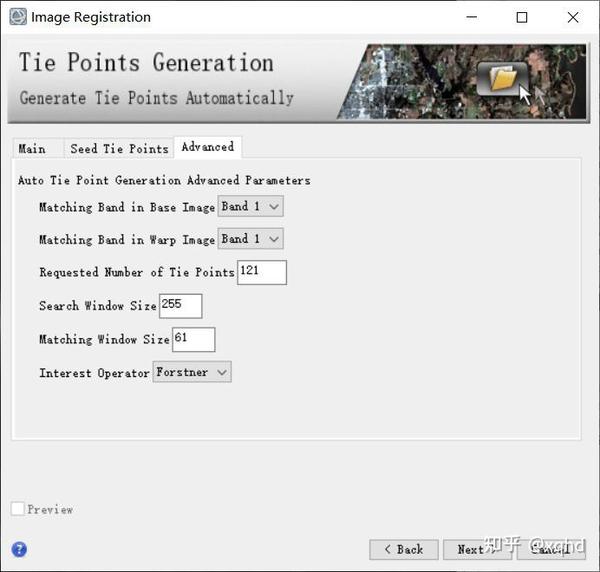The height and width of the screenshot is (572, 600).
Task: Click the Next button
Action: tap(476, 549)
